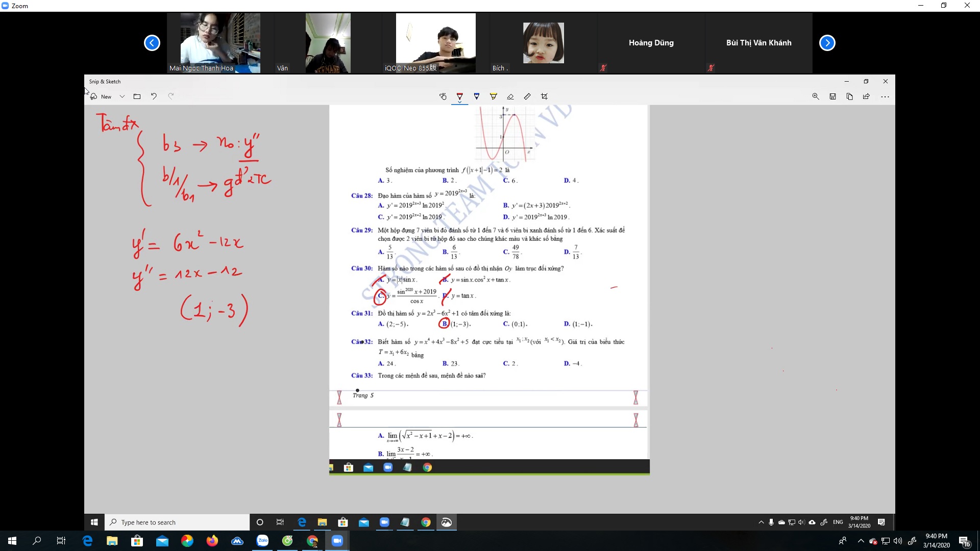This screenshot has width=980, height=551.
Task: Undo the last pen stroke
Action: pyautogui.click(x=154, y=96)
